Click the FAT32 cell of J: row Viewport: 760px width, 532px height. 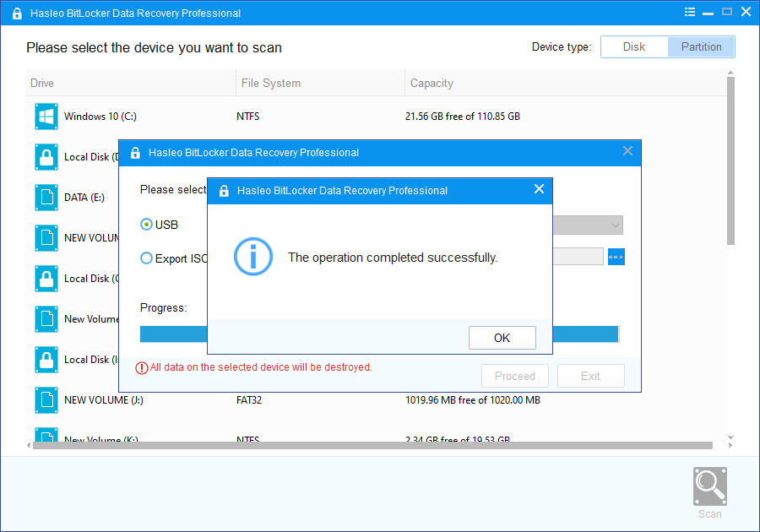pyautogui.click(x=249, y=399)
